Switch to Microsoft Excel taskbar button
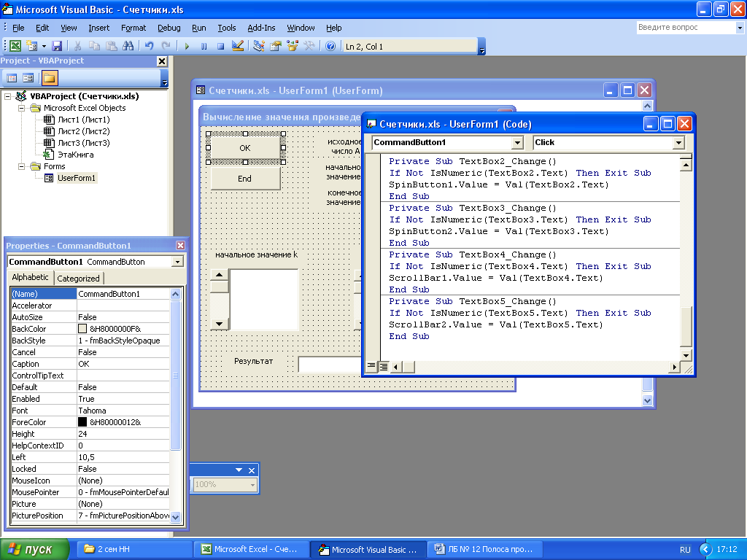This screenshot has height=560, width=747. pyautogui.click(x=251, y=550)
